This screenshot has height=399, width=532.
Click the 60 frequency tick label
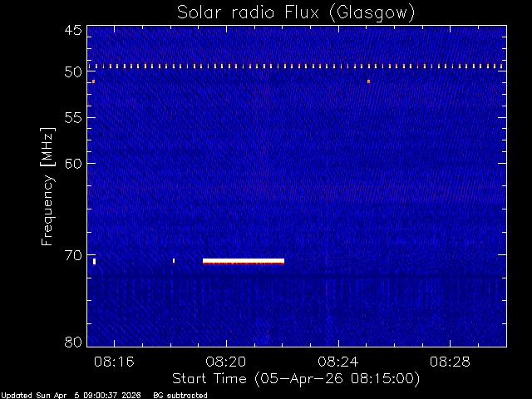coord(73,164)
